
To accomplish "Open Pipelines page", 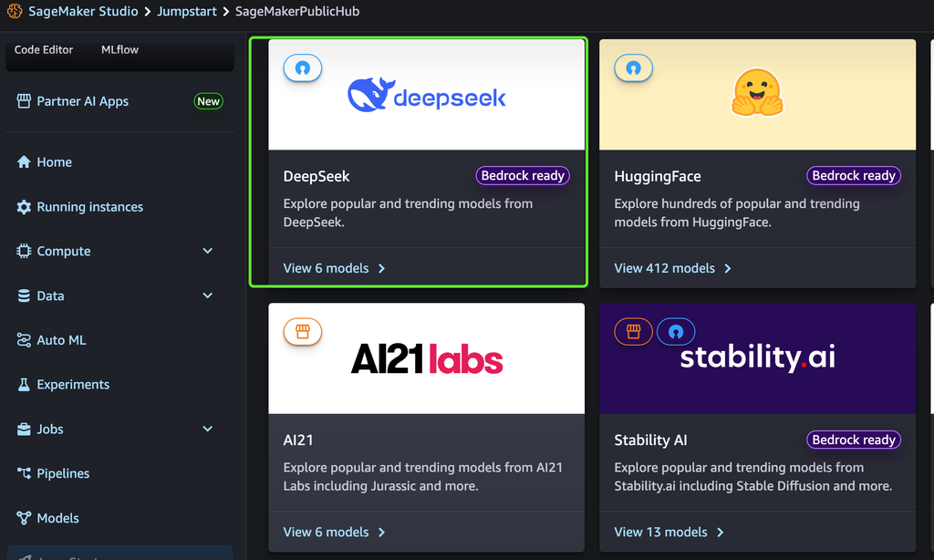I will click(63, 473).
